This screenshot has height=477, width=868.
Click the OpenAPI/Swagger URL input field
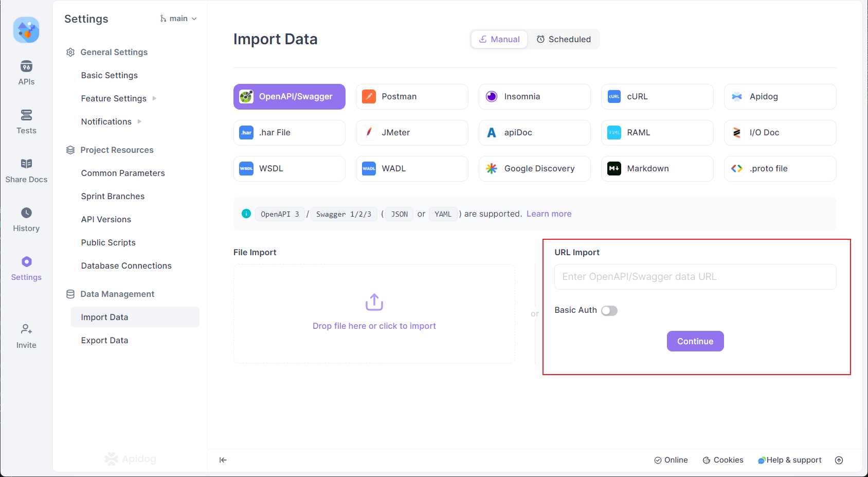coord(695,277)
